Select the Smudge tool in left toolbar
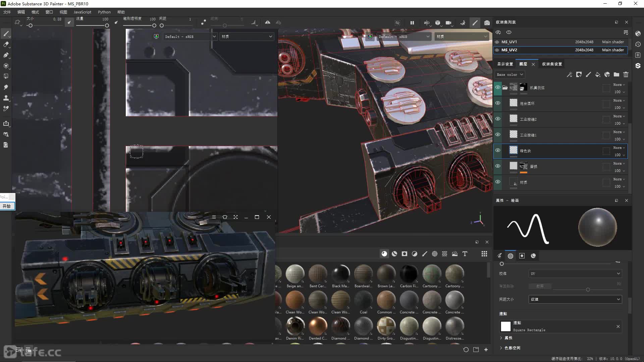 click(6, 87)
